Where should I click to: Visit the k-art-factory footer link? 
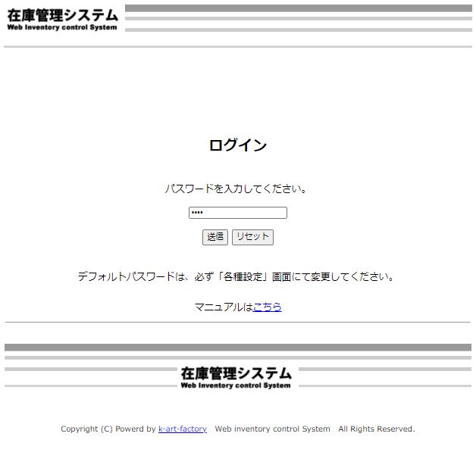[x=183, y=429]
